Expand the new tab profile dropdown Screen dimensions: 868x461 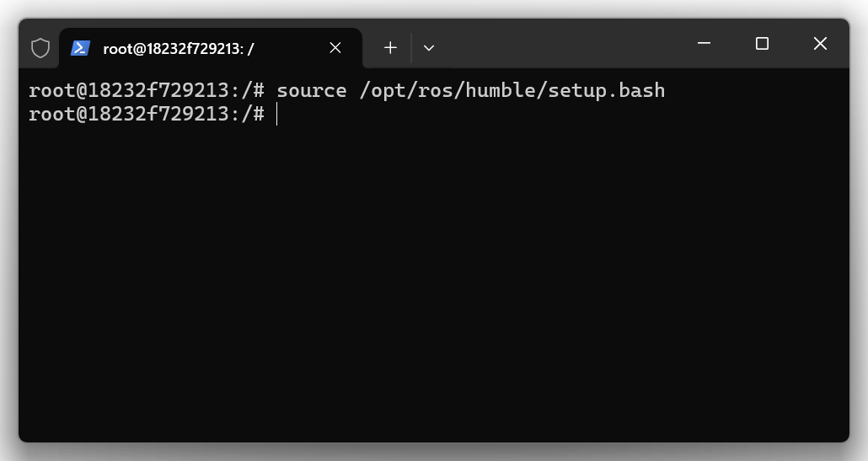click(x=428, y=48)
